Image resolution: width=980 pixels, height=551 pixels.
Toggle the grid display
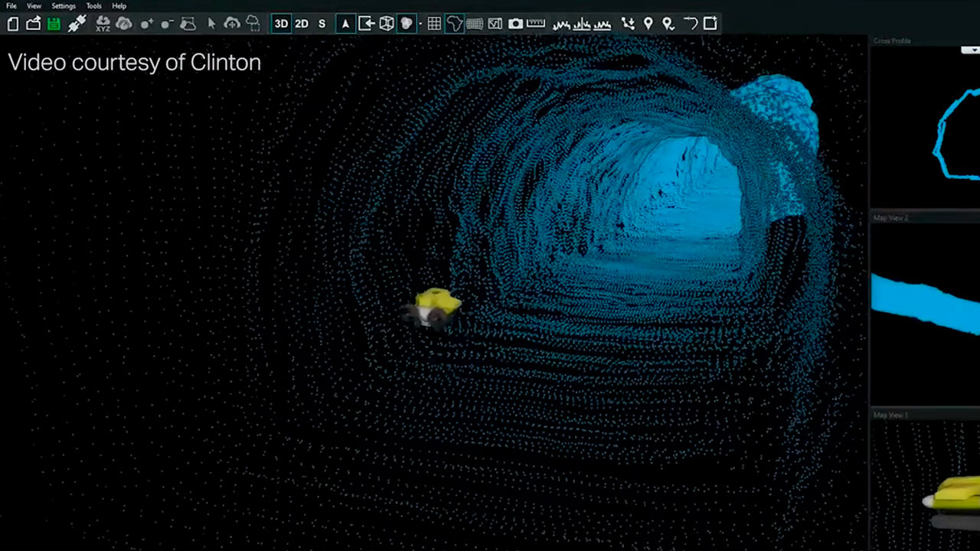click(434, 24)
